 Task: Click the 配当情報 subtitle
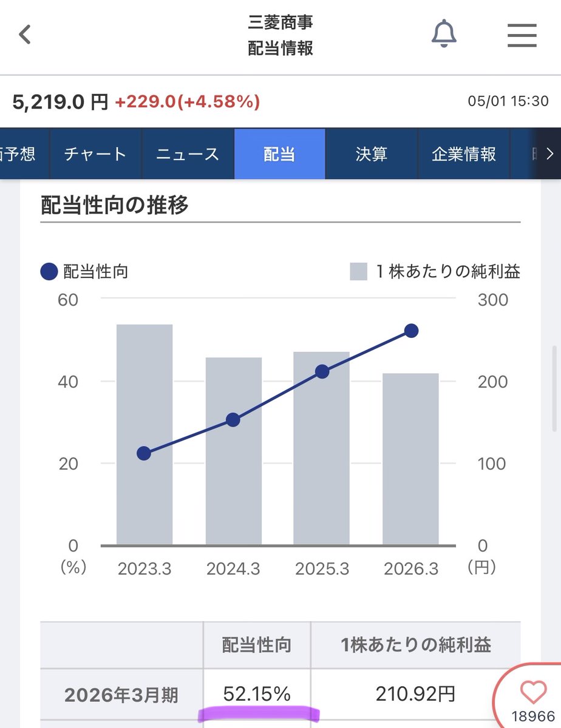[280, 49]
